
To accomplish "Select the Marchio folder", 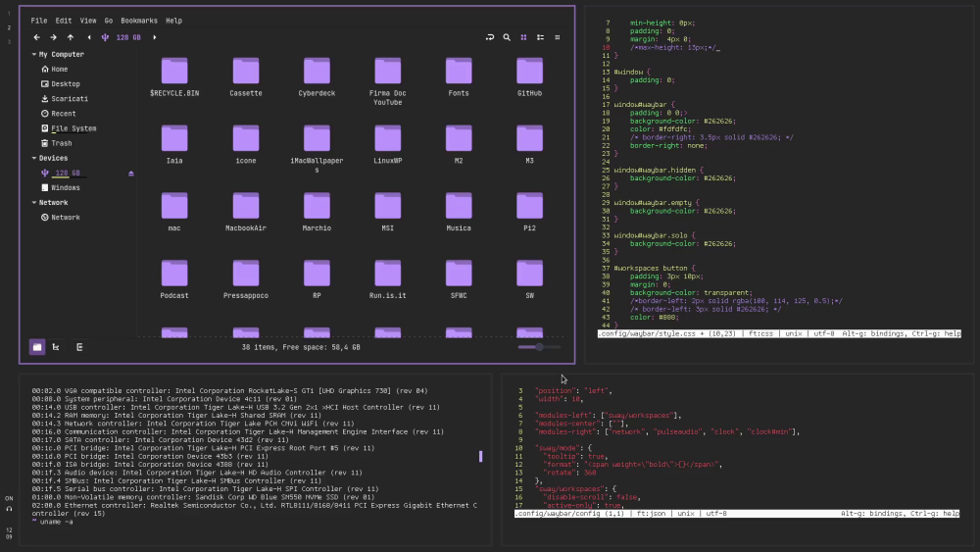I will pos(317,213).
